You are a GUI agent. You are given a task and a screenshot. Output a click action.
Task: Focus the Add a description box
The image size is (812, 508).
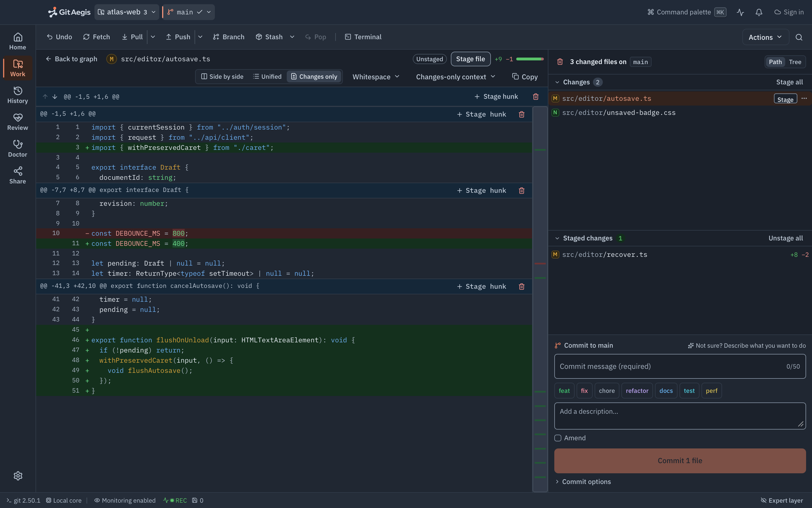tap(680, 416)
